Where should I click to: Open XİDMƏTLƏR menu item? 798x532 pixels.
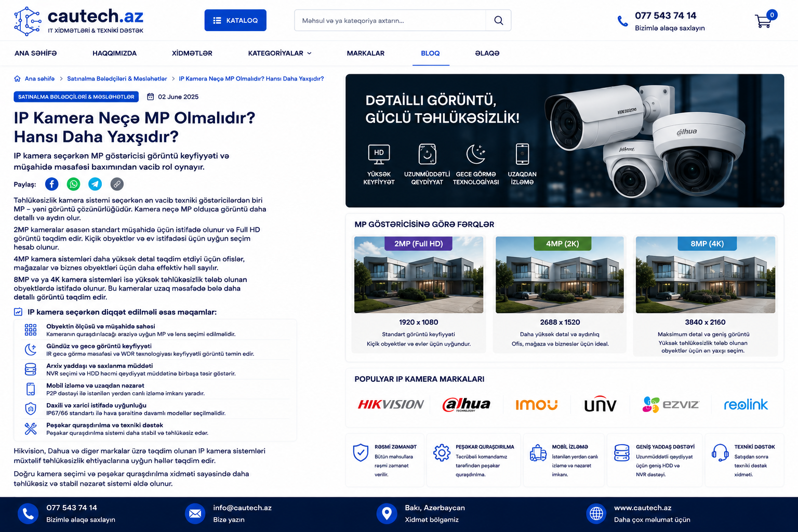tap(192, 53)
